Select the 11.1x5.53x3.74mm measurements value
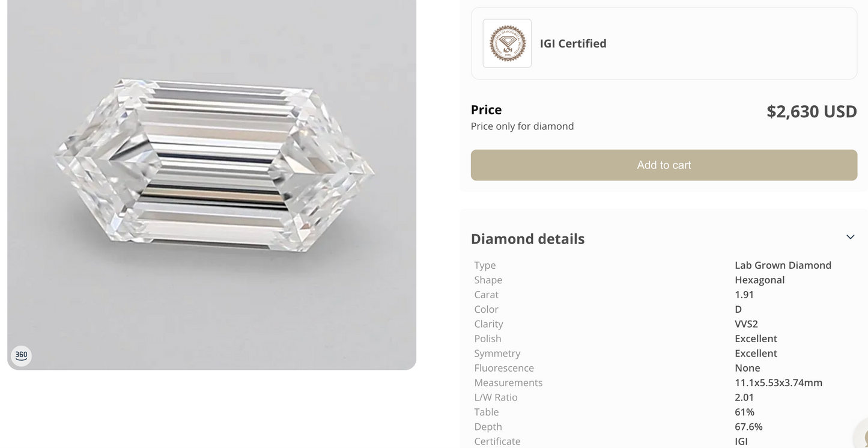Image resolution: width=868 pixels, height=448 pixels. coord(778,382)
